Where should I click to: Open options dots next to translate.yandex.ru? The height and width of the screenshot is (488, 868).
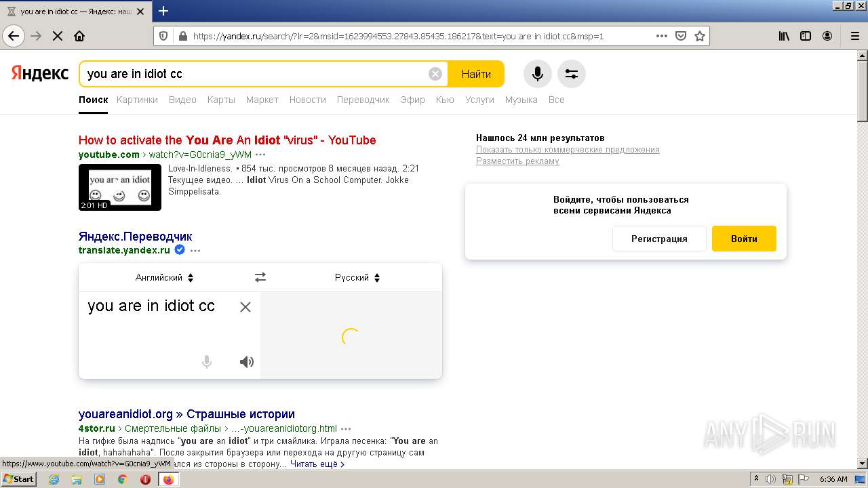tap(195, 250)
